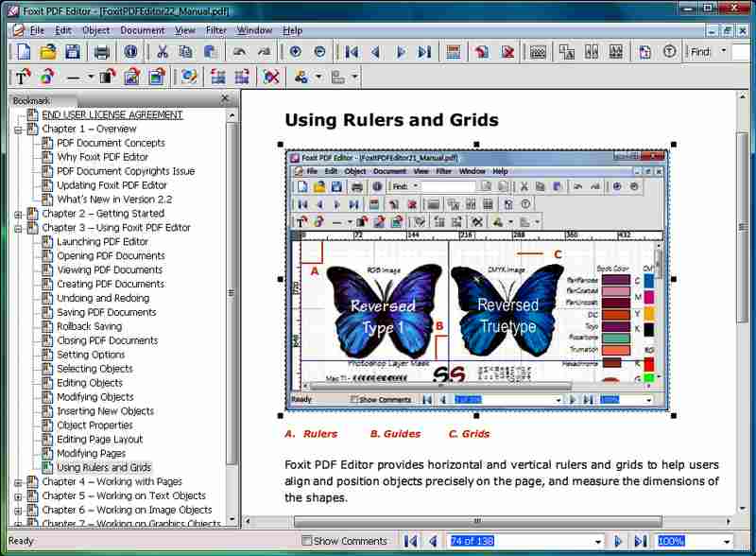Screen dimensions: 756x556
Task: Click the document horizontal scrollbar thumb
Action: [477, 521]
